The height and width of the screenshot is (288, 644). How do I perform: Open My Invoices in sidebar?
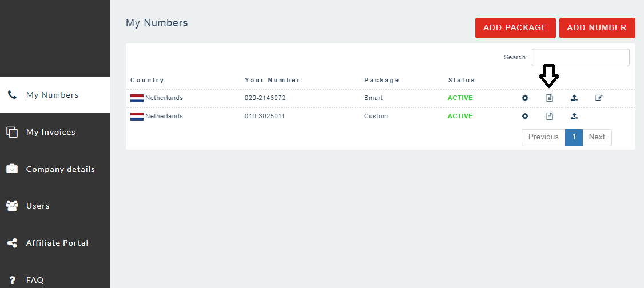point(50,132)
